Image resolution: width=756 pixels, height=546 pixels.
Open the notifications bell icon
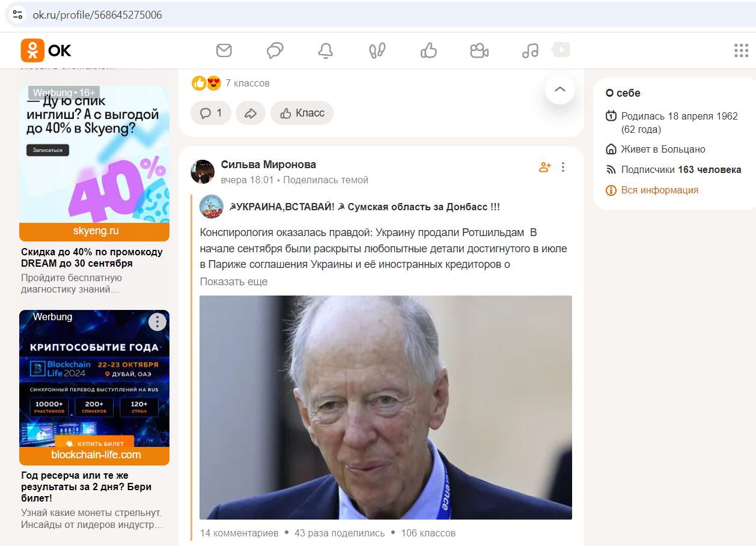pyautogui.click(x=326, y=50)
